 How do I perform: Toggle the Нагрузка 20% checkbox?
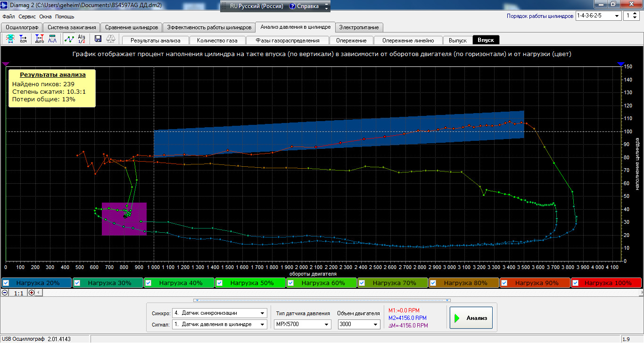point(6,283)
